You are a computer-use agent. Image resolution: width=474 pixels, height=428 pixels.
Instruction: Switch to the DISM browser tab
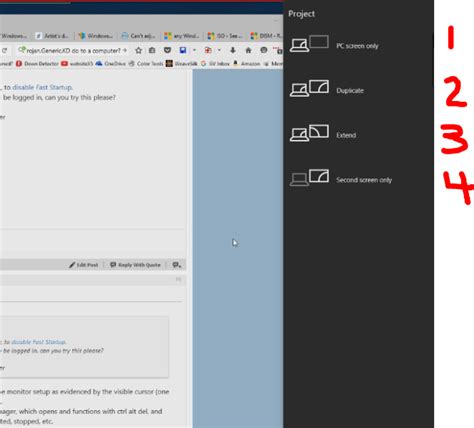pos(266,36)
